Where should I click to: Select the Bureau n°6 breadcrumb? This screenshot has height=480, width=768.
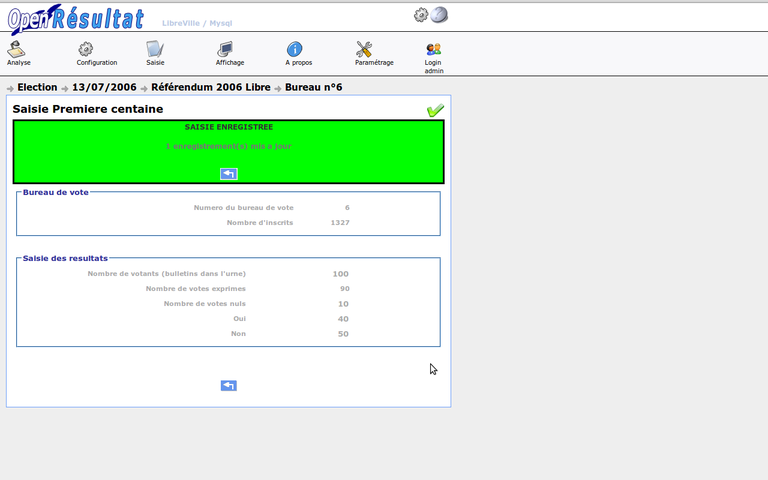313,88
